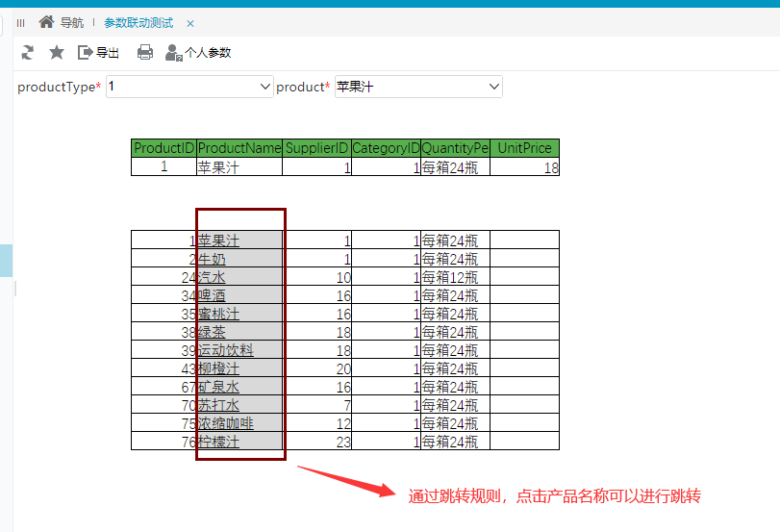Click the ProductID header cell

click(164, 148)
